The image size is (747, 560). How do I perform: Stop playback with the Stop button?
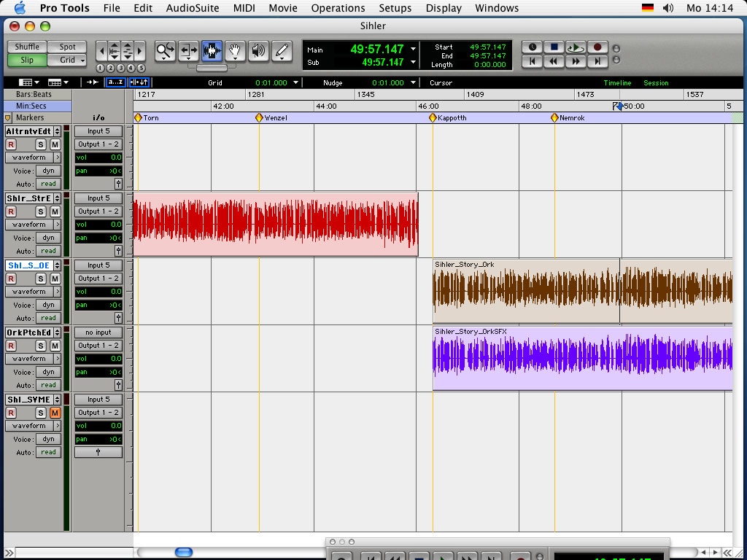[x=554, y=47]
